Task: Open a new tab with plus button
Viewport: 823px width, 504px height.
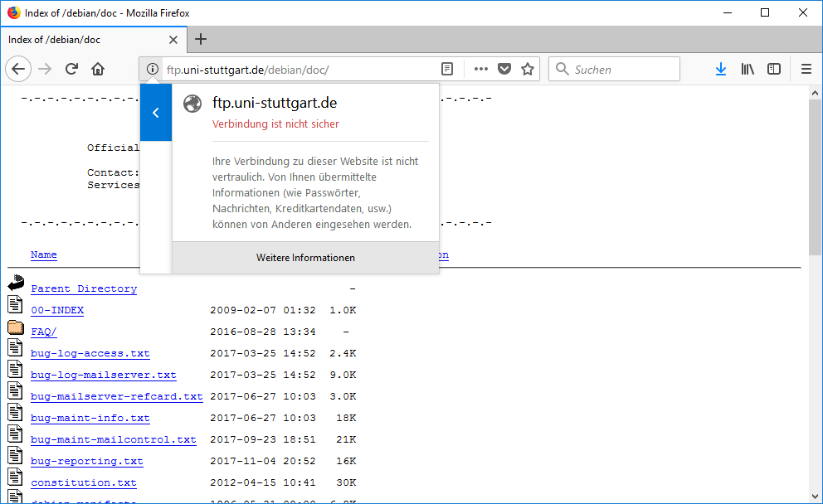Action: [x=201, y=39]
